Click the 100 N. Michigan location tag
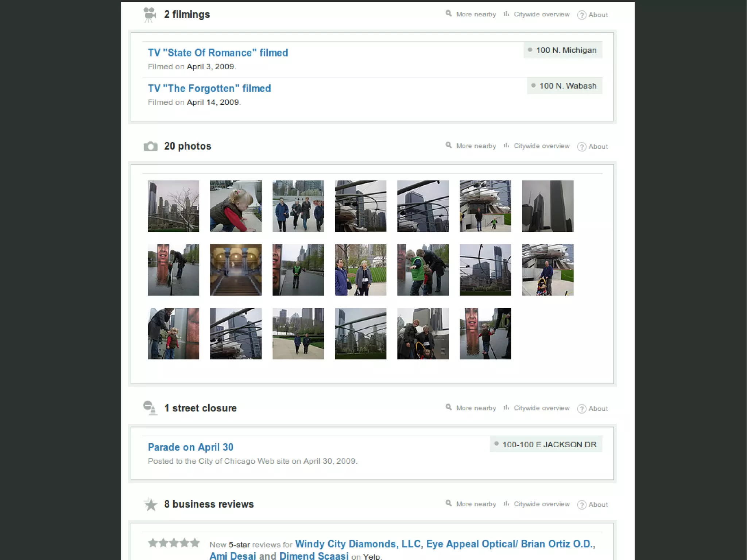The height and width of the screenshot is (560, 747). pyautogui.click(x=563, y=50)
